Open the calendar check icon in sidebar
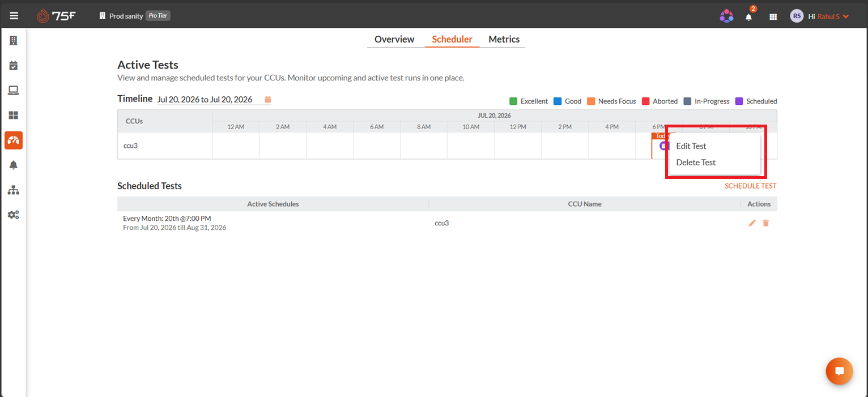 [x=14, y=66]
